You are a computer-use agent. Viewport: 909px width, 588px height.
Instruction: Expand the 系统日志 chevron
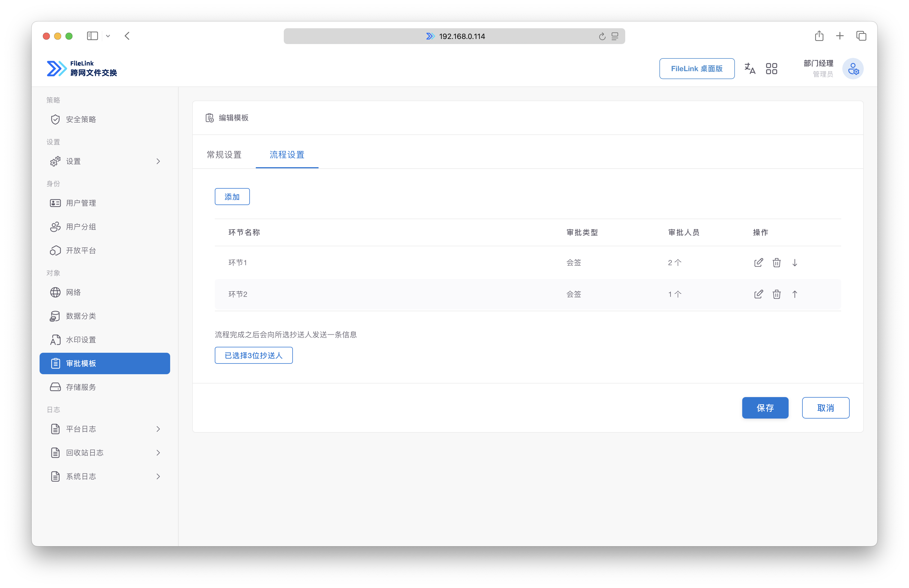(158, 476)
